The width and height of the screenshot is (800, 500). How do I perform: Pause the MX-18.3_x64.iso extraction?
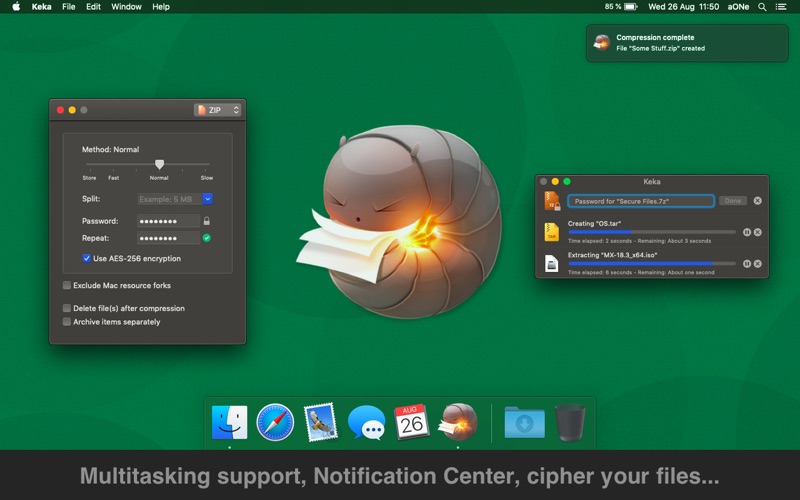pos(746,264)
